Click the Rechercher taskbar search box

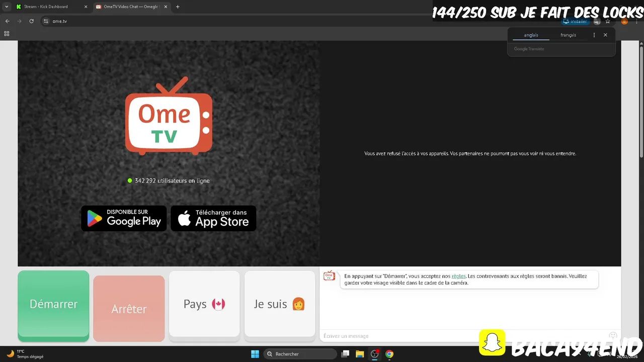pyautogui.click(x=300, y=354)
